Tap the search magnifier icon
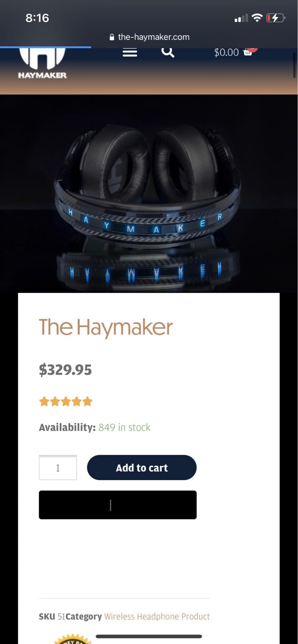Viewport: 298px width, 644px height. point(168,52)
